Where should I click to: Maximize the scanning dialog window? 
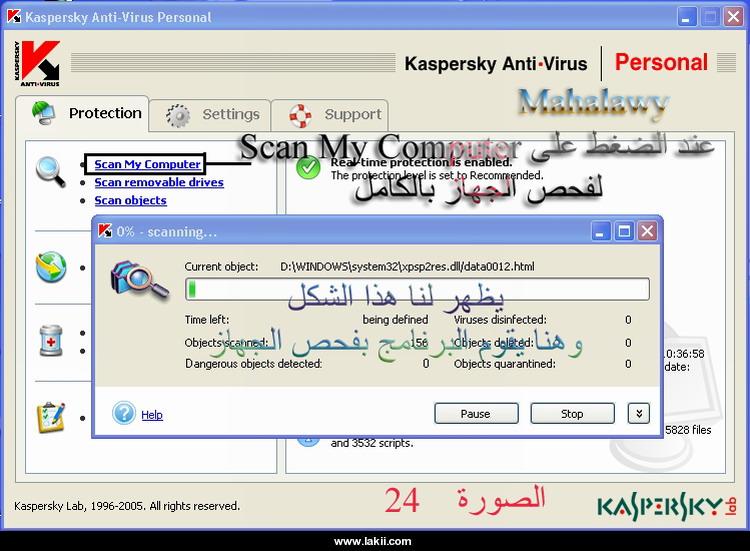point(624,231)
